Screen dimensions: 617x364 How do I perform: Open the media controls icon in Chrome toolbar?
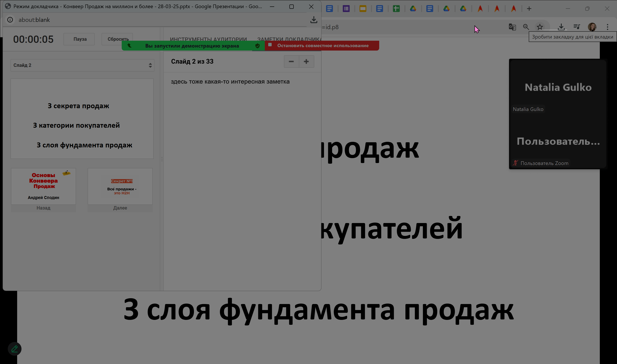coord(577,27)
